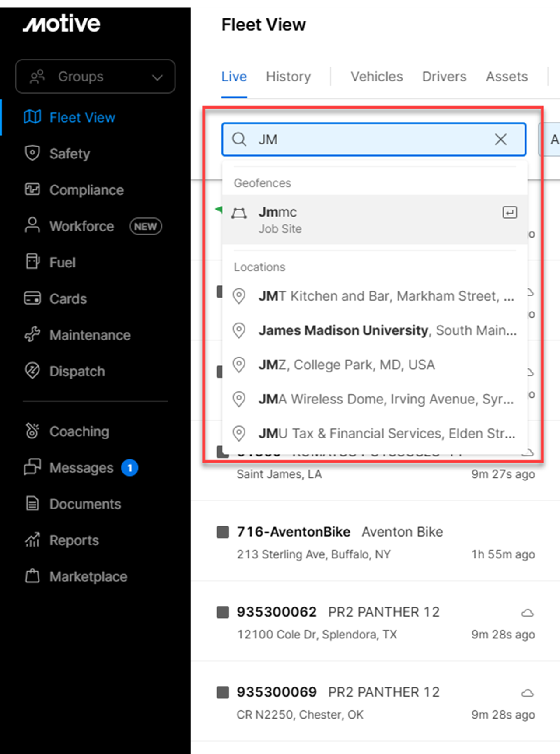The width and height of the screenshot is (560, 754).
Task: Click the geofence polygon icon for Jmmc
Action: (239, 213)
